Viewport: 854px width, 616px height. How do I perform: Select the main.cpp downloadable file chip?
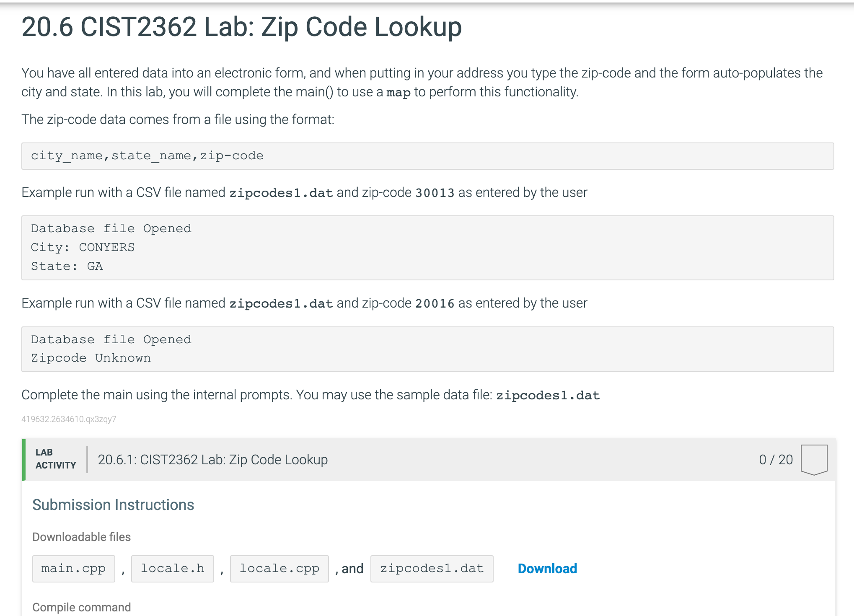pyautogui.click(x=73, y=568)
